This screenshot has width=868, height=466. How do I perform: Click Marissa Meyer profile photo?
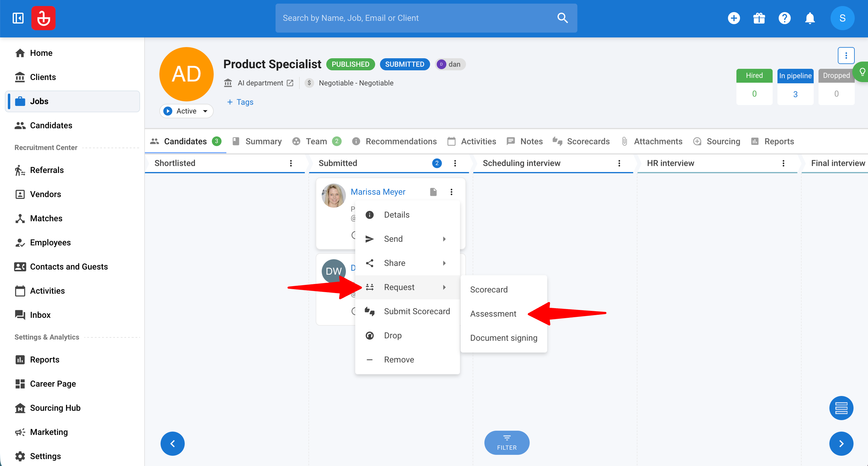333,196
